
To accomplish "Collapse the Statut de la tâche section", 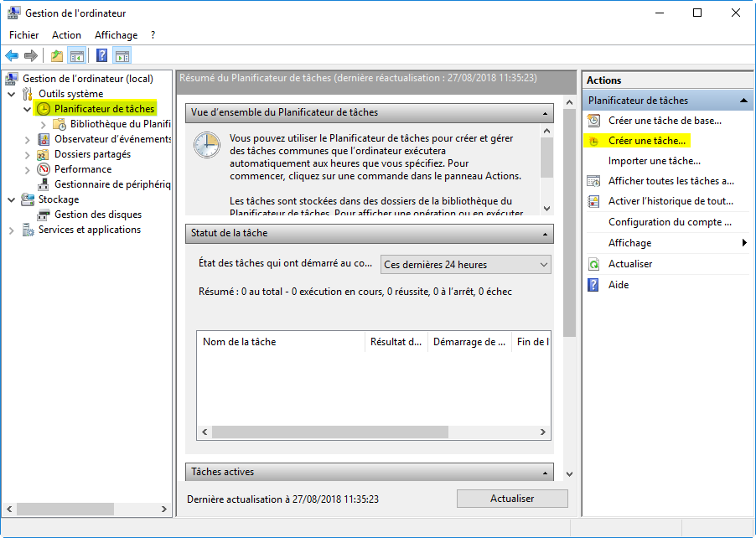I will (x=545, y=234).
